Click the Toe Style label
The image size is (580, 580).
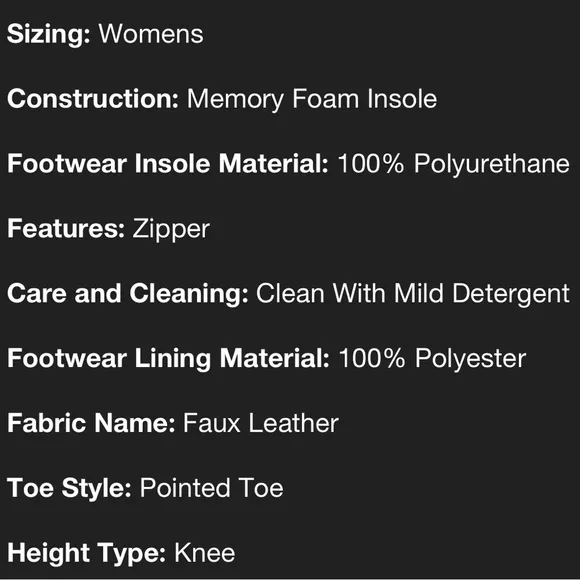(69, 488)
